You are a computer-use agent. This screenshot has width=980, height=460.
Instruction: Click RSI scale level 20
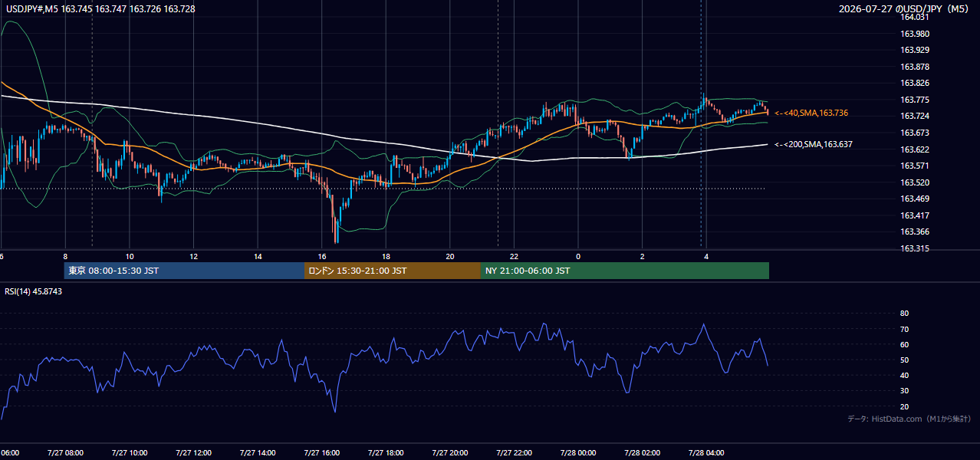(x=904, y=406)
